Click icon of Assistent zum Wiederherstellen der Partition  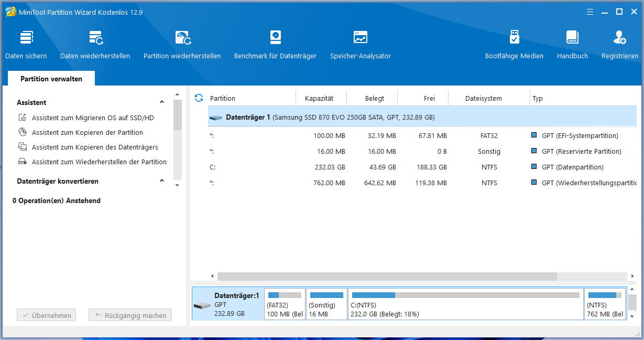coord(23,162)
